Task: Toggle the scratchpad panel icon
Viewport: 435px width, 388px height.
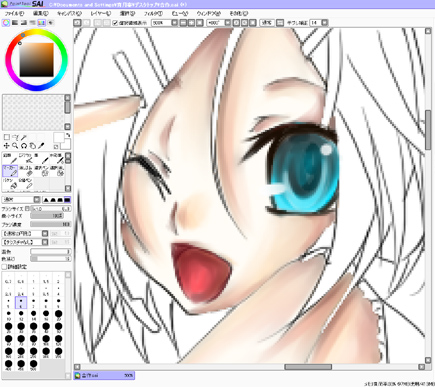Action: coord(50,23)
